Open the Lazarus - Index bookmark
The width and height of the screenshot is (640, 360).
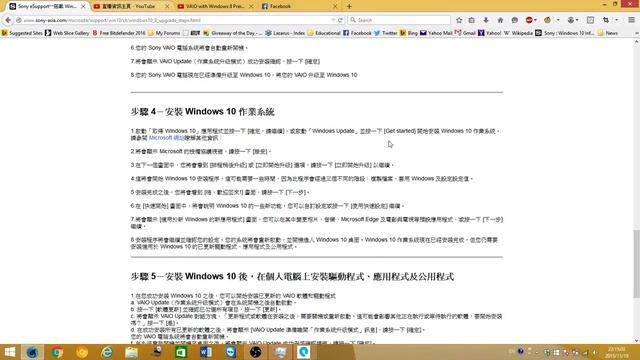click(285, 33)
